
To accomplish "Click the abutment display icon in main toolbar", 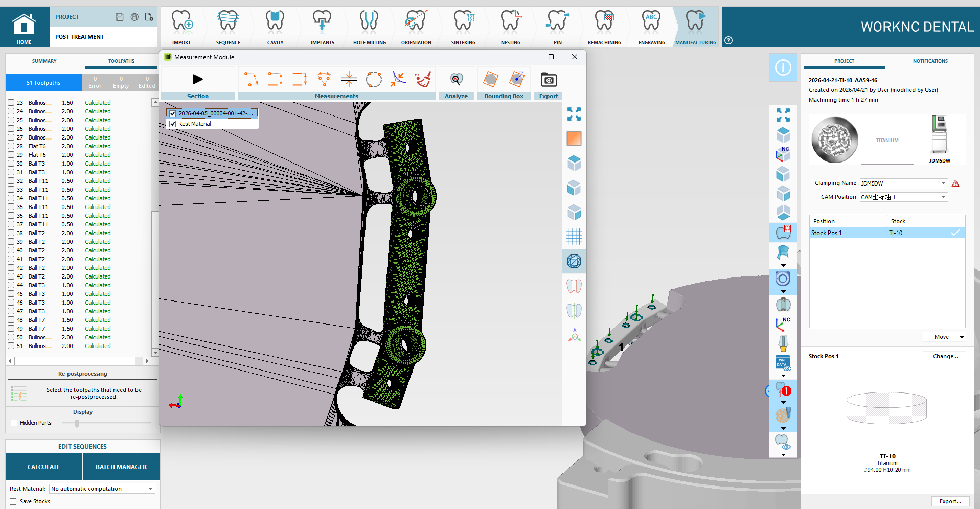I will tap(783, 342).
